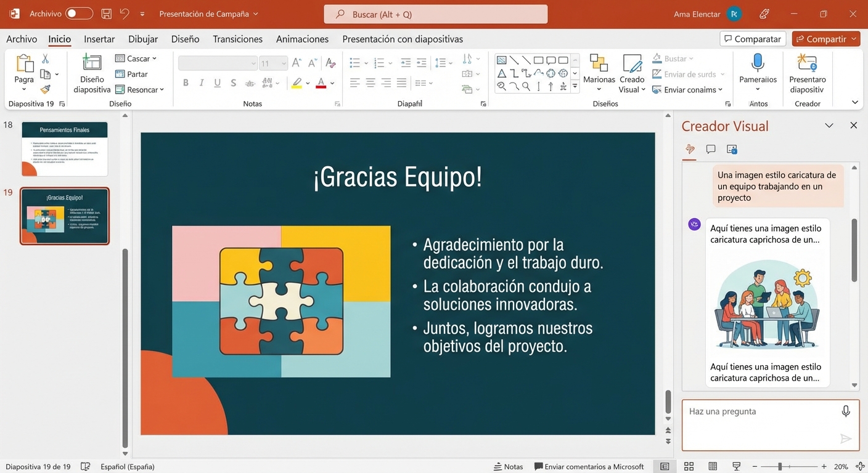Apply italic formatting to text
This screenshot has height=473, width=868.
201,82
